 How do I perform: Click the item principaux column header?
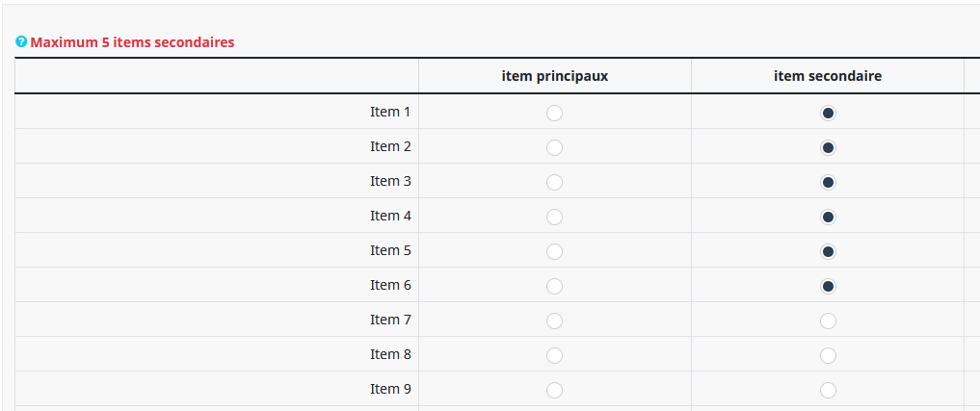(554, 76)
